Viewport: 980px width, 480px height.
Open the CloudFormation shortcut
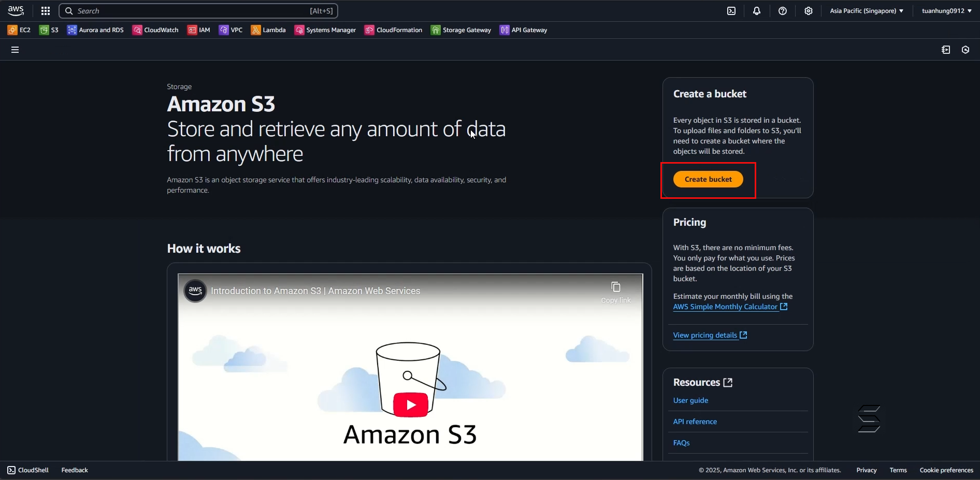(x=394, y=30)
